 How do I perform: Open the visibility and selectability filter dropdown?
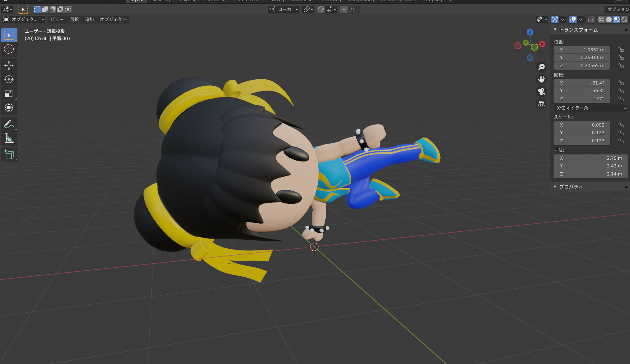pos(542,19)
